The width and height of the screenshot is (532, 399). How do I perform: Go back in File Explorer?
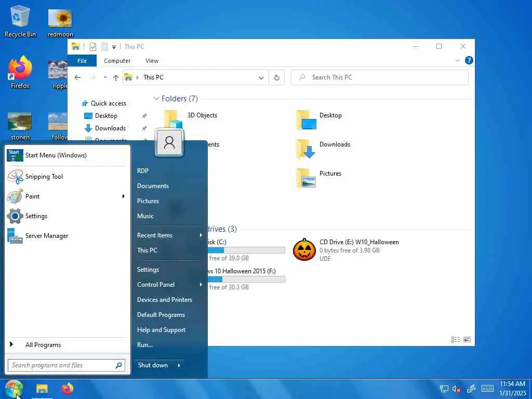point(77,77)
